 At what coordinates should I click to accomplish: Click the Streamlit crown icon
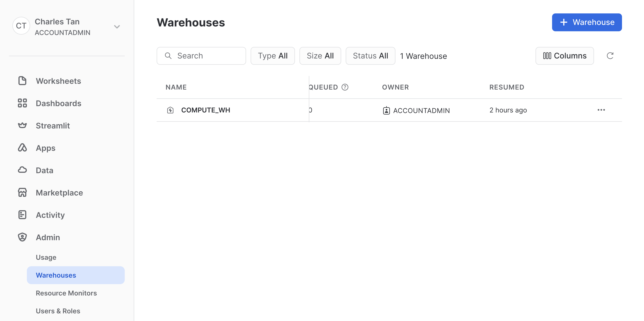click(x=22, y=125)
